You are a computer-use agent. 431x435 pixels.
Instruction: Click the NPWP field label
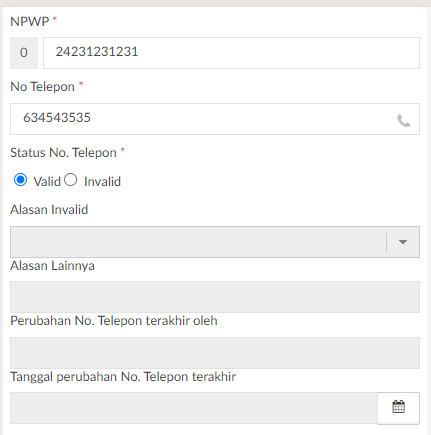click(x=30, y=22)
